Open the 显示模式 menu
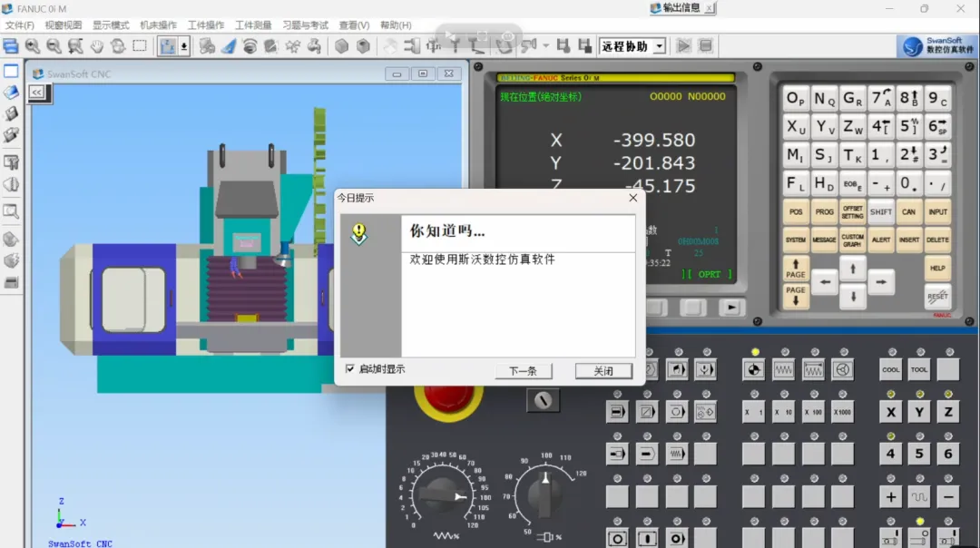 (111, 25)
